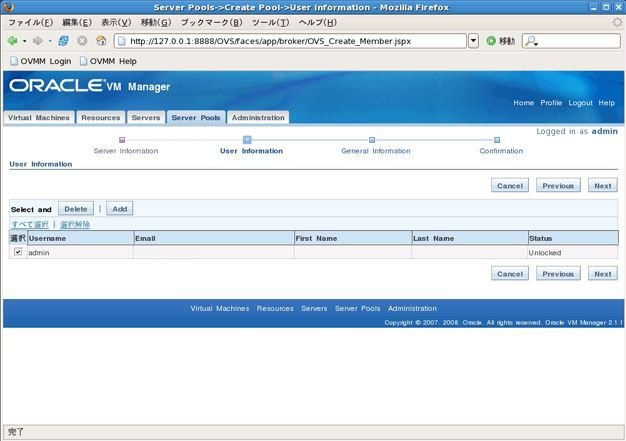The height and width of the screenshot is (441, 626).
Task: Open the ツール(T) menu
Action: pos(270,22)
